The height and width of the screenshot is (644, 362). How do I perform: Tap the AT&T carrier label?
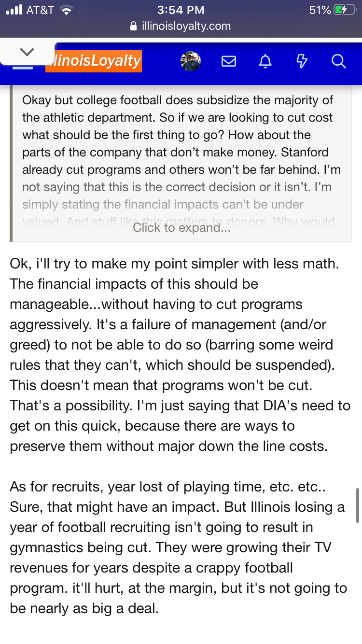pyautogui.click(x=40, y=10)
